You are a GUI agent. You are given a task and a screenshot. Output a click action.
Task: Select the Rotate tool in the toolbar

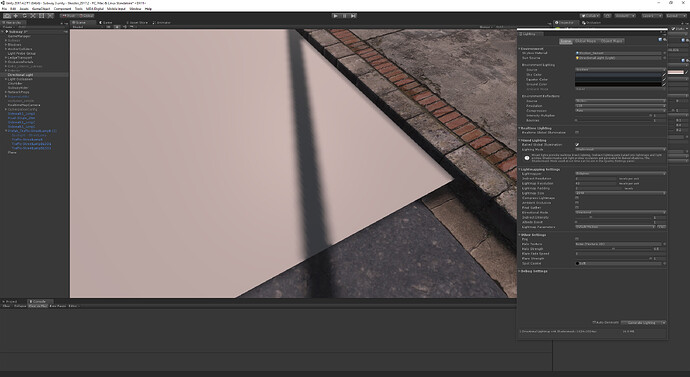pyautogui.click(x=24, y=16)
